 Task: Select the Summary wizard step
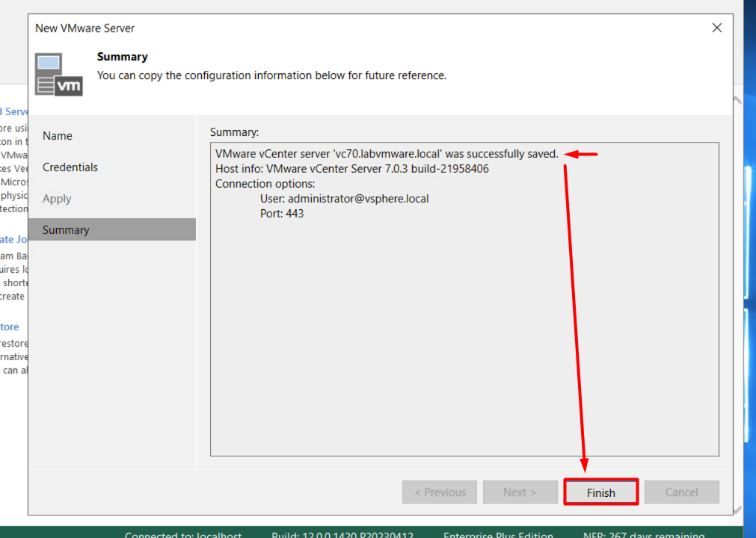pos(112,229)
